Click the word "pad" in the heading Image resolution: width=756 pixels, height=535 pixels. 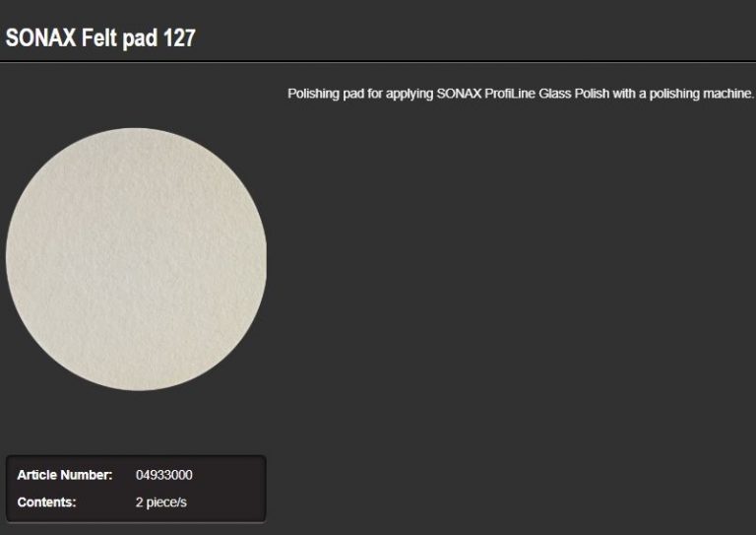pyautogui.click(x=140, y=39)
